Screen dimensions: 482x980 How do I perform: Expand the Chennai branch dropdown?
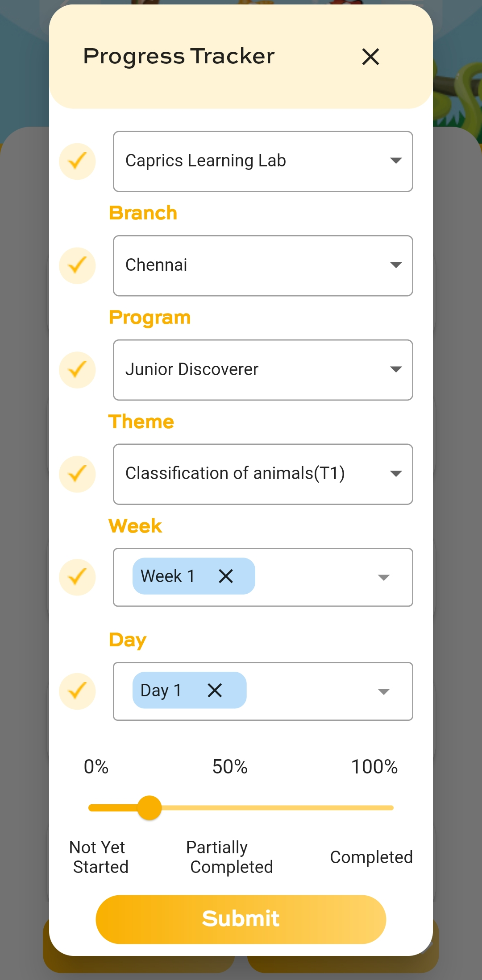pos(262,265)
